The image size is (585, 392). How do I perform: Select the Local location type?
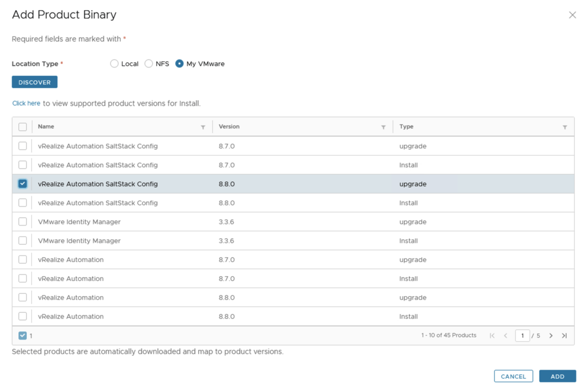pyautogui.click(x=114, y=64)
